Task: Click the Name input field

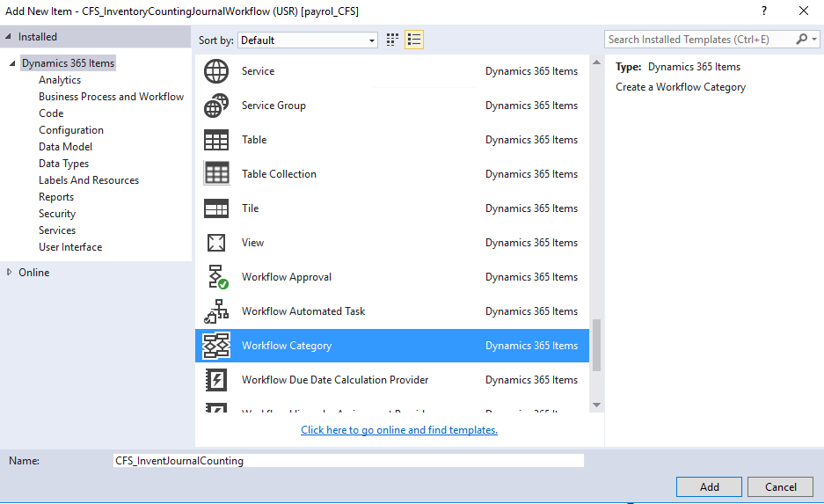Action: (x=348, y=461)
